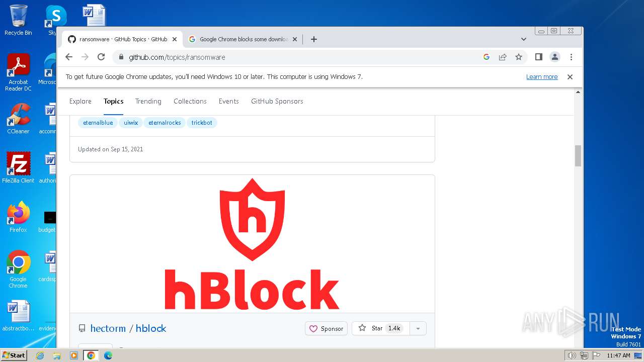This screenshot has width=644, height=362.
Task: Open the Events navigation item
Action: pyautogui.click(x=229, y=101)
